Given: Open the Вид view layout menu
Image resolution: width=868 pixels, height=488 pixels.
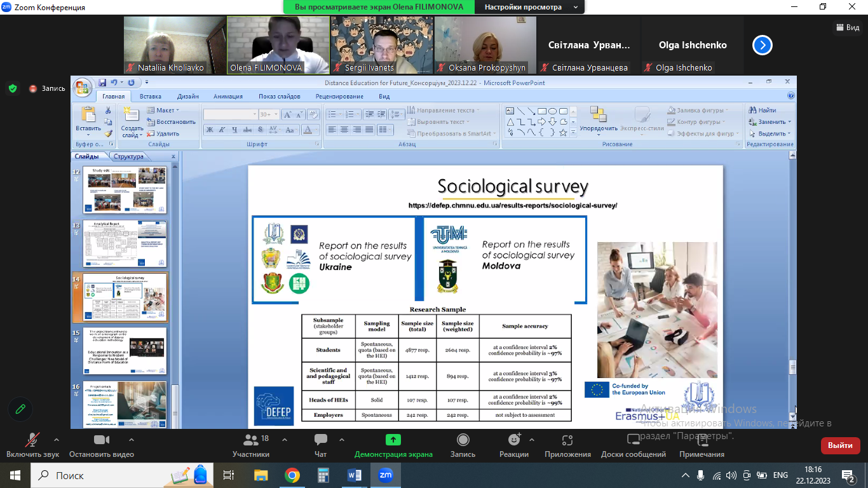Looking at the screenshot, I should pyautogui.click(x=847, y=27).
